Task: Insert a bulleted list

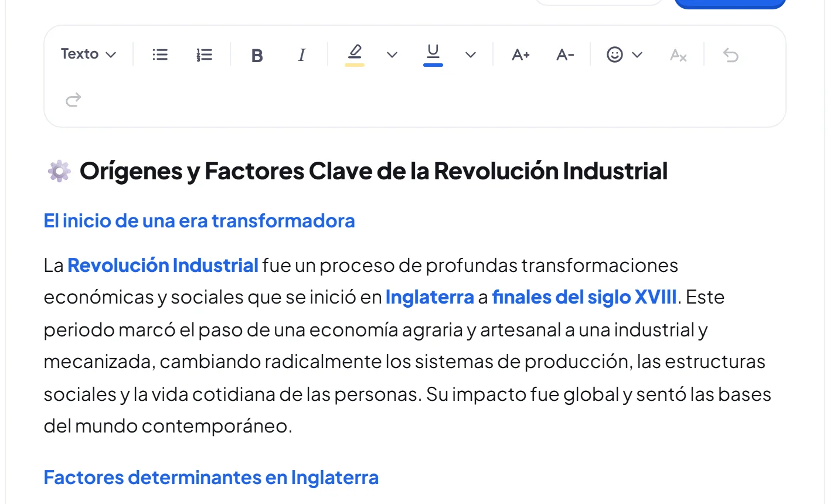Action: [x=160, y=55]
